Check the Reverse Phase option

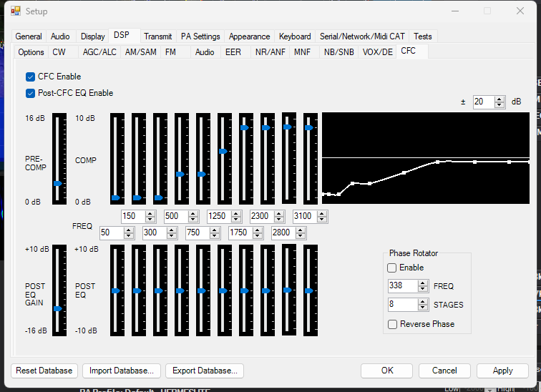(x=391, y=324)
